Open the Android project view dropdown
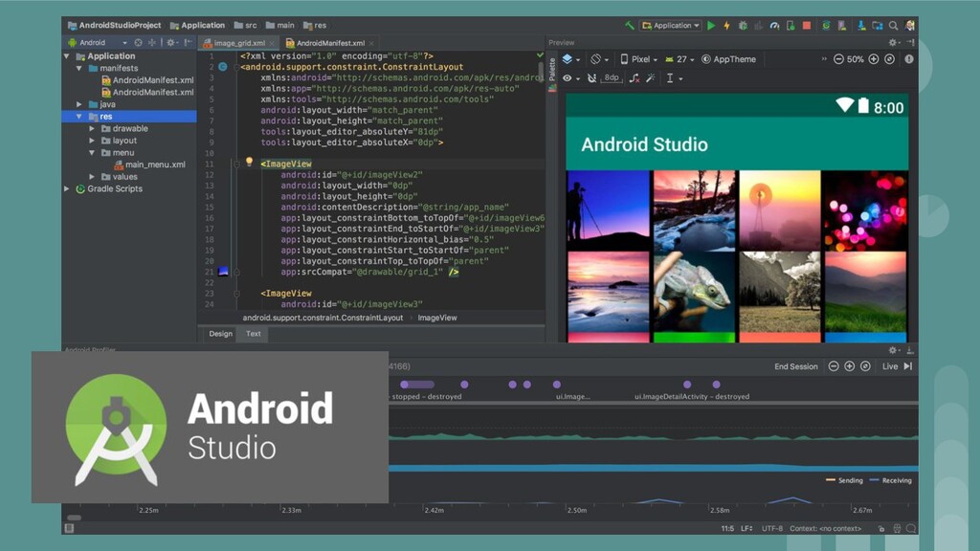 tap(98, 42)
